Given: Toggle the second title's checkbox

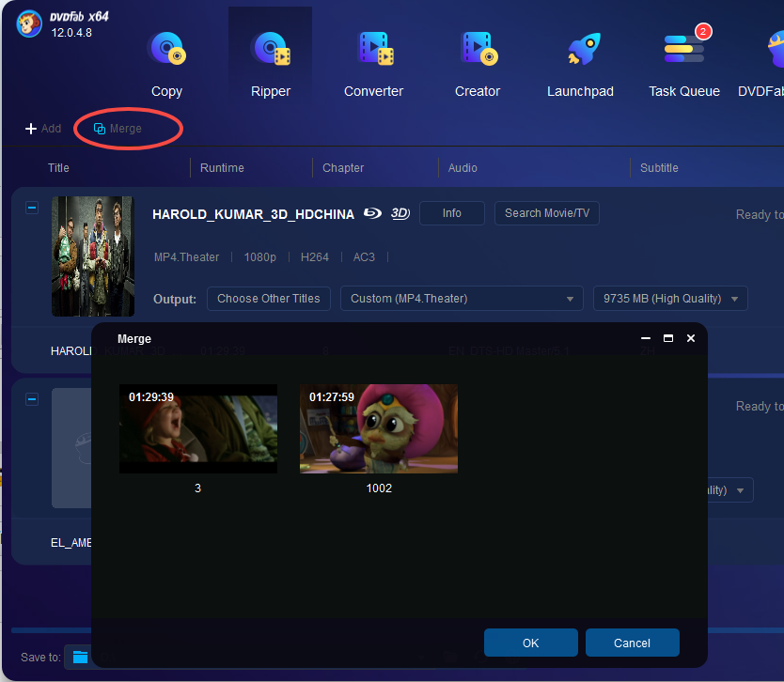Looking at the screenshot, I should pyautogui.click(x=32, y=399).
